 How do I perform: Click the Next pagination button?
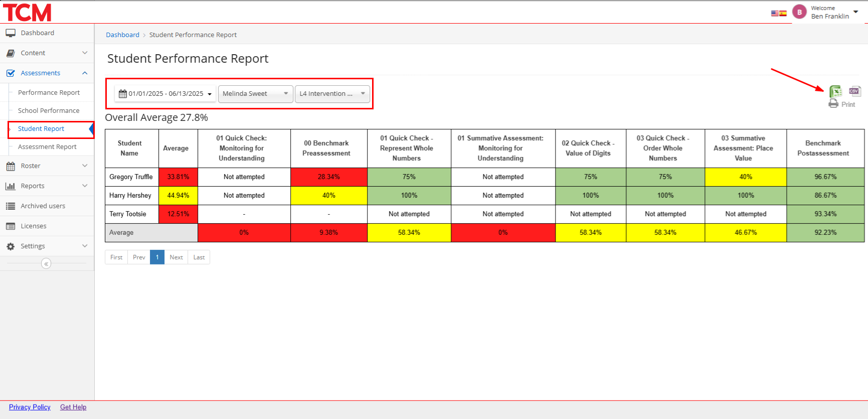176,257
